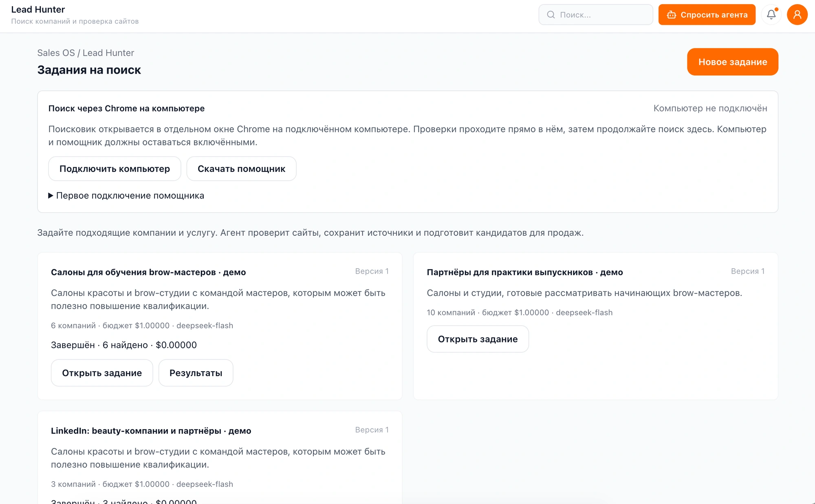815x504 pixels.
Task: Click the Партнёры для практики выпускников card title
Action: point(524,272)
